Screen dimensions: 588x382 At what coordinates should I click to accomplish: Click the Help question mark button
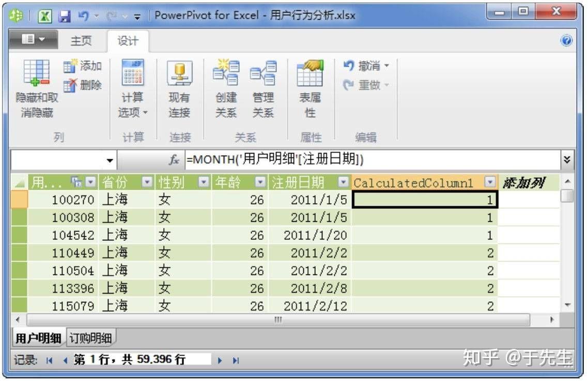tap(567, 40)
